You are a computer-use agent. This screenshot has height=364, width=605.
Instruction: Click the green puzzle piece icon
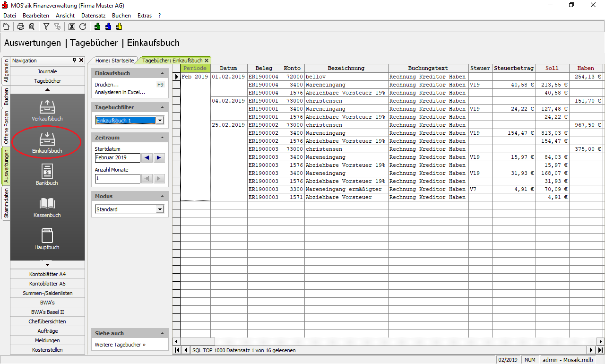(97, 26)
